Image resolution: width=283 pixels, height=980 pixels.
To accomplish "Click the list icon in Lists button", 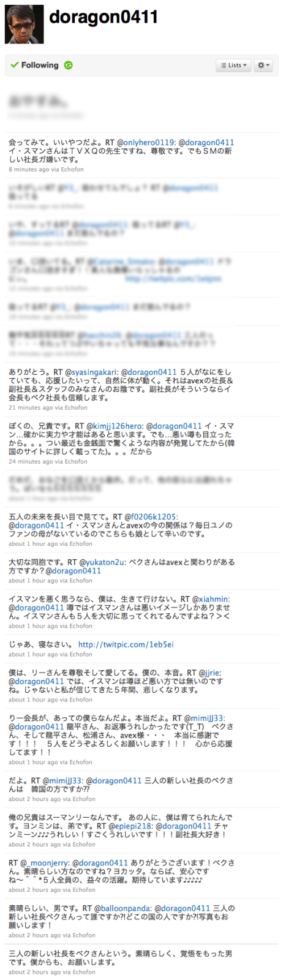I will click(224, 65).
